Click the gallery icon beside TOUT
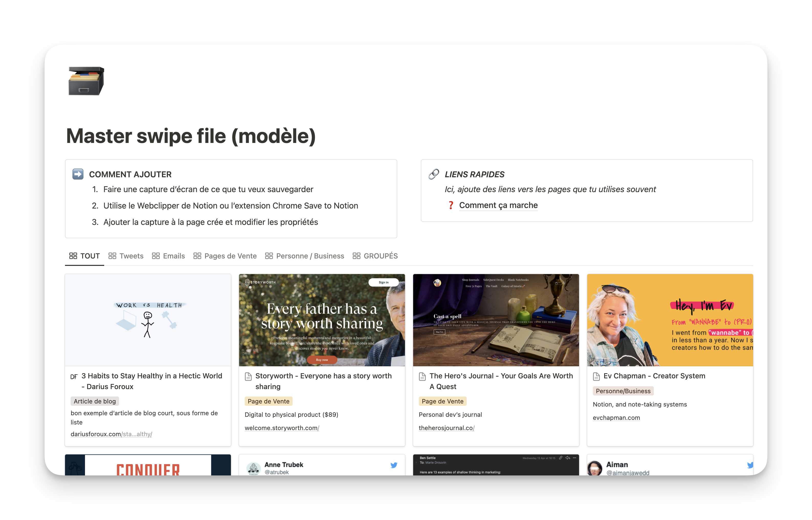The image size is (812, 520). tap(73, 256)
